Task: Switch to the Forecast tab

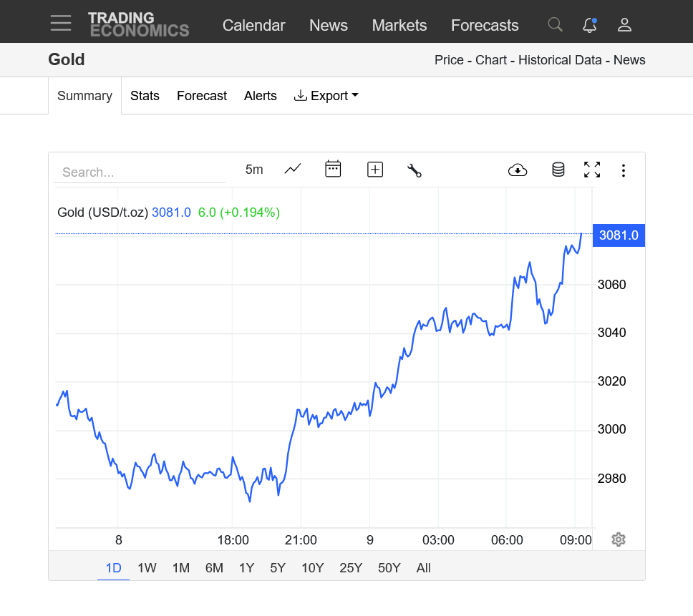Action: pyautogui.click(x=202, y=96)
